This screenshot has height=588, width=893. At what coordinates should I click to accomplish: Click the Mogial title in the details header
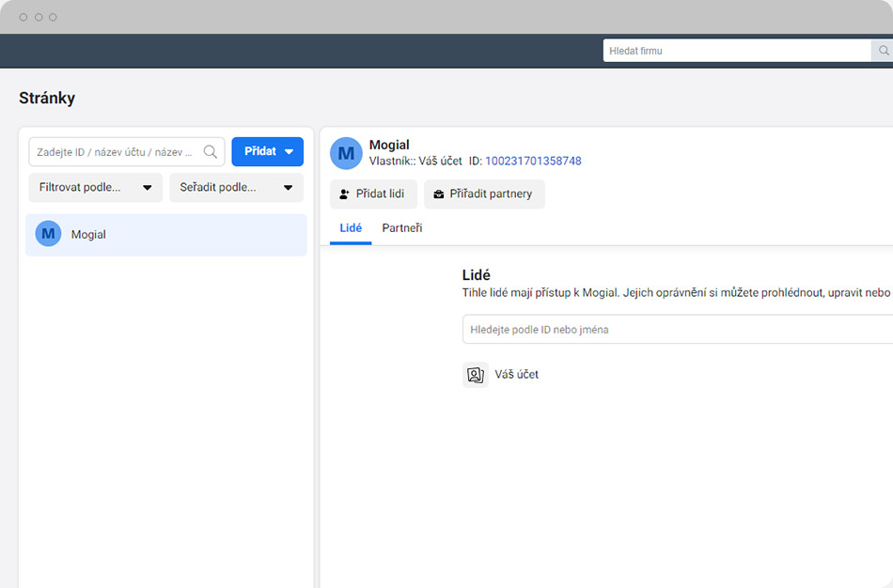(389, 145)
